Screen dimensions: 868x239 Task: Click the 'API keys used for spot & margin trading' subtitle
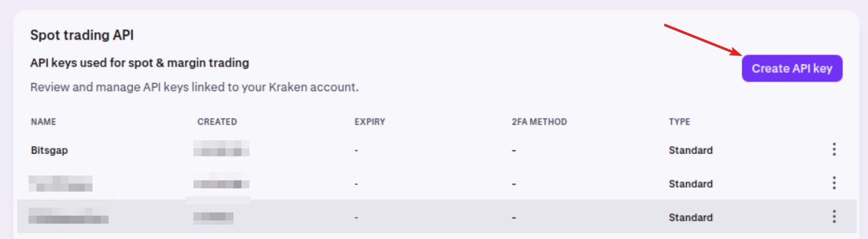[x=139, y=63]
